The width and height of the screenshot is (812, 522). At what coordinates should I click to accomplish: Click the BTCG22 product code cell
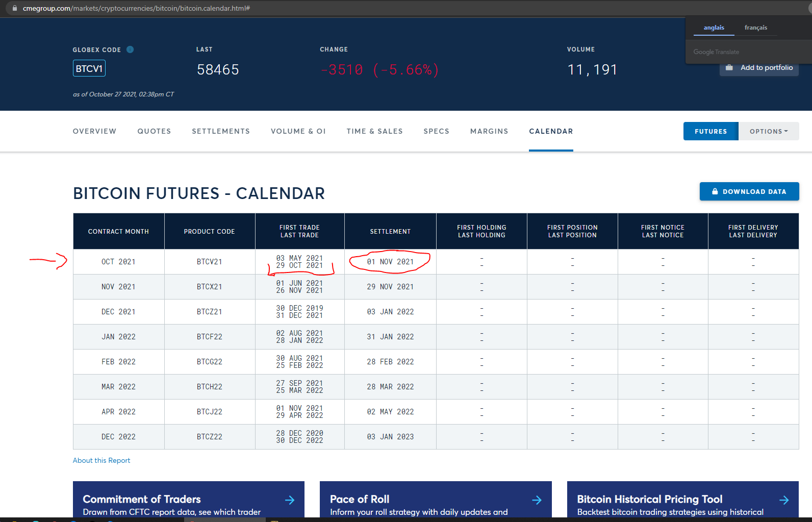(x=210, y=362)
